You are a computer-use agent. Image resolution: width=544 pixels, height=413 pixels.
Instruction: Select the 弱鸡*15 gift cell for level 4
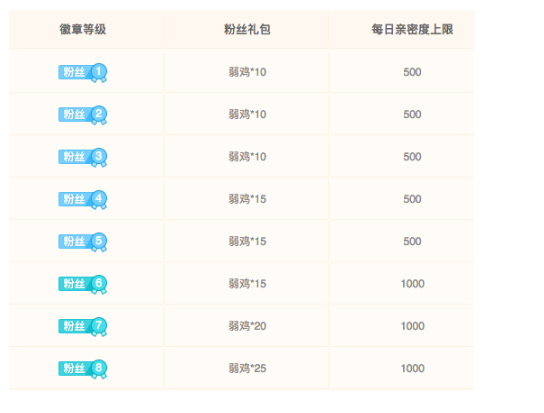[247, 199]
